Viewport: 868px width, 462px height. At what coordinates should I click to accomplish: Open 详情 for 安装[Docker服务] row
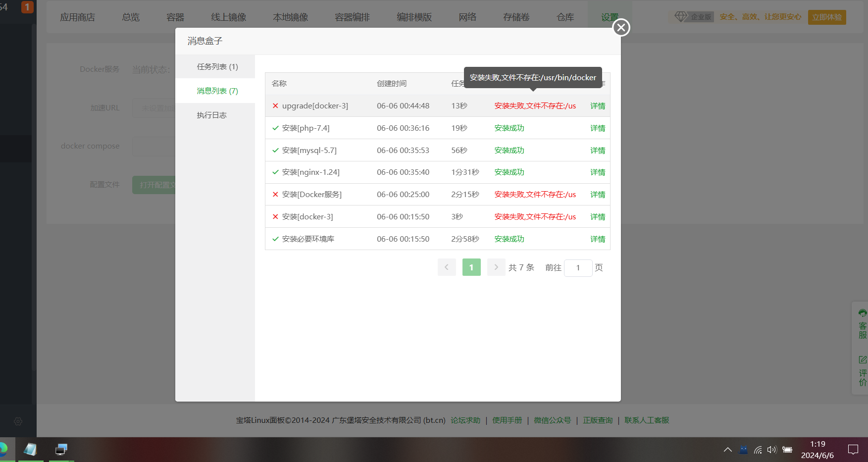pos(598,194)
